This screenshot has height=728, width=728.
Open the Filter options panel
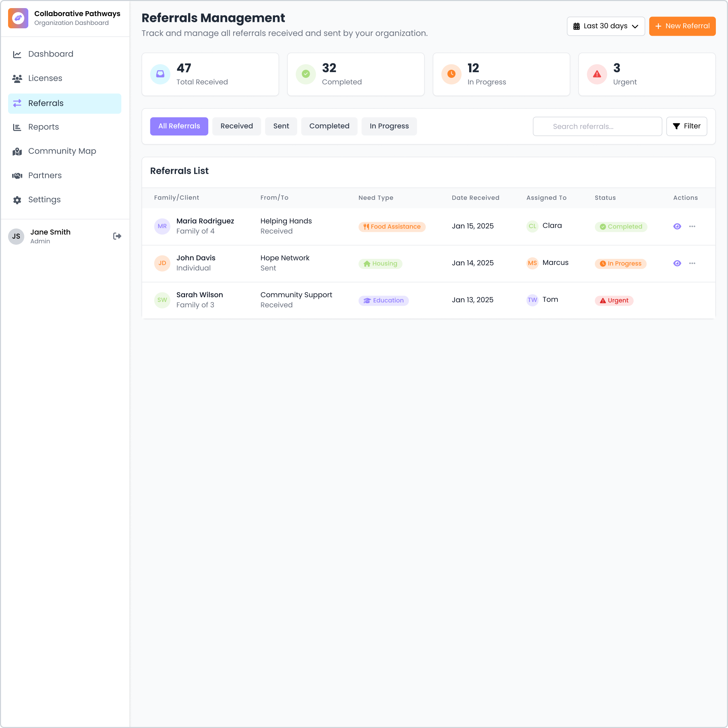point(687,126)
